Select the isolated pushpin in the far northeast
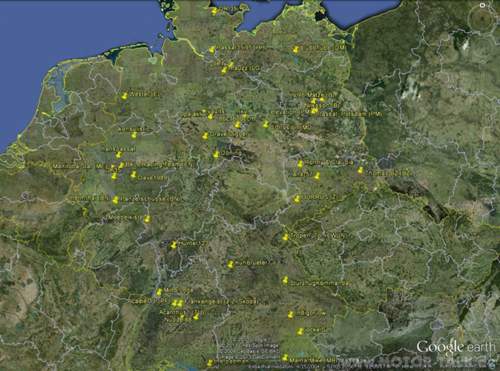This screenshot has width=500, height=371. 296,50
